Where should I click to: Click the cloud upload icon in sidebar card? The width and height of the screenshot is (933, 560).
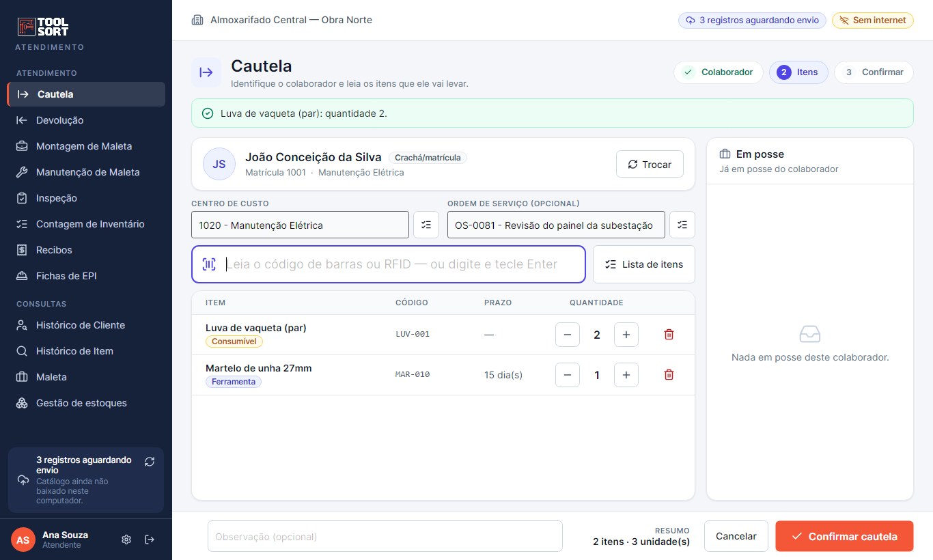click(x=23, y=480)
